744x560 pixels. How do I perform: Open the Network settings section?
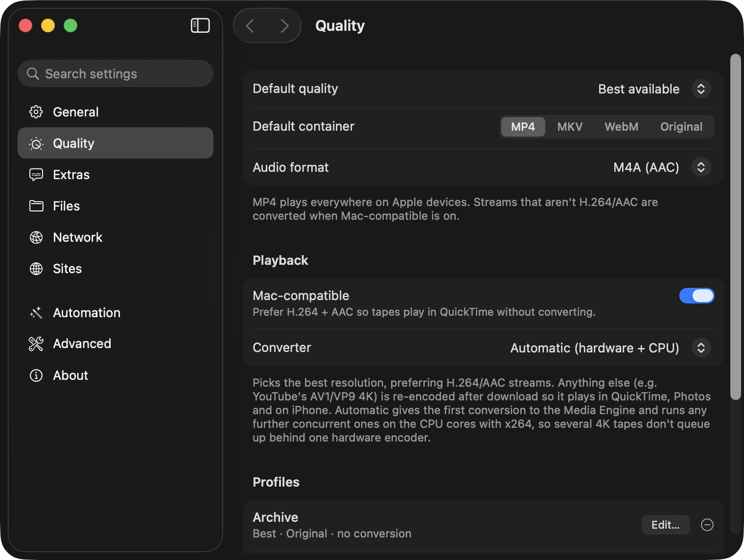[x=116, y=237]
